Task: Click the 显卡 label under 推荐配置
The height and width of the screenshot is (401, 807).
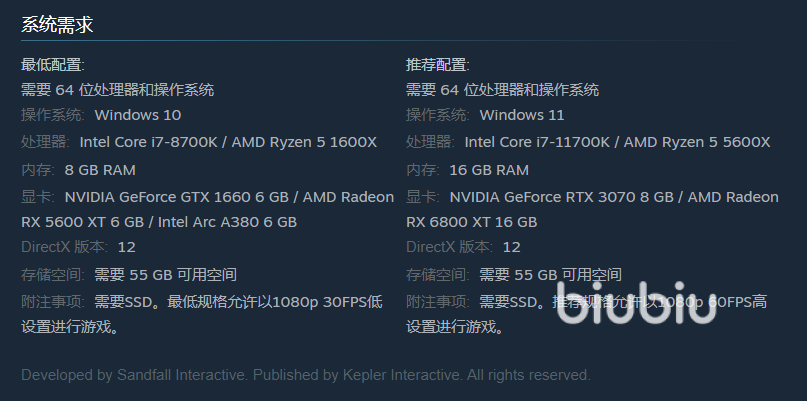Action: 423,197
